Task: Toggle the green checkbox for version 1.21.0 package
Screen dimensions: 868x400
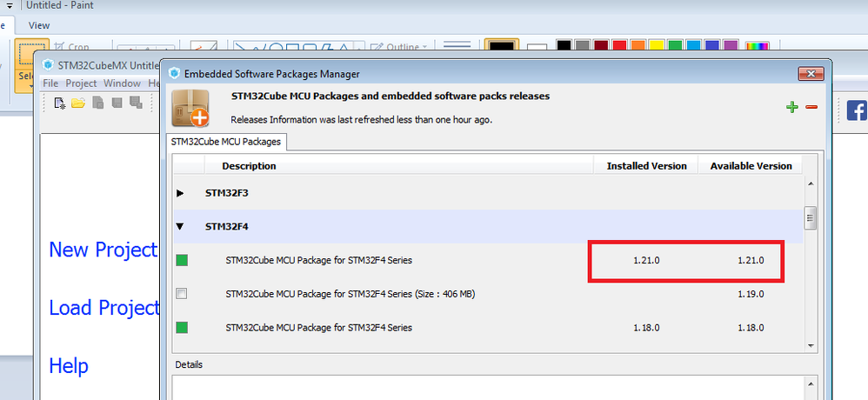Action: (x=182, y=260)
